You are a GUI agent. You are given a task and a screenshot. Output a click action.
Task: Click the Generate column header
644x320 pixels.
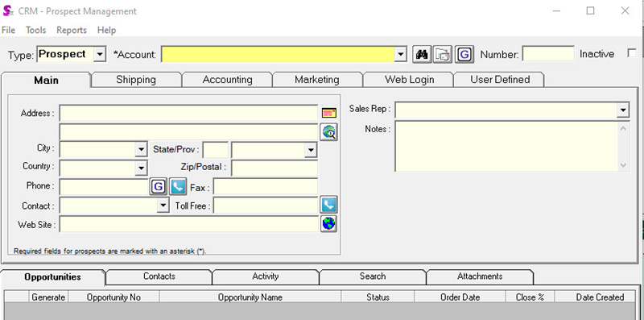(48, 297)
